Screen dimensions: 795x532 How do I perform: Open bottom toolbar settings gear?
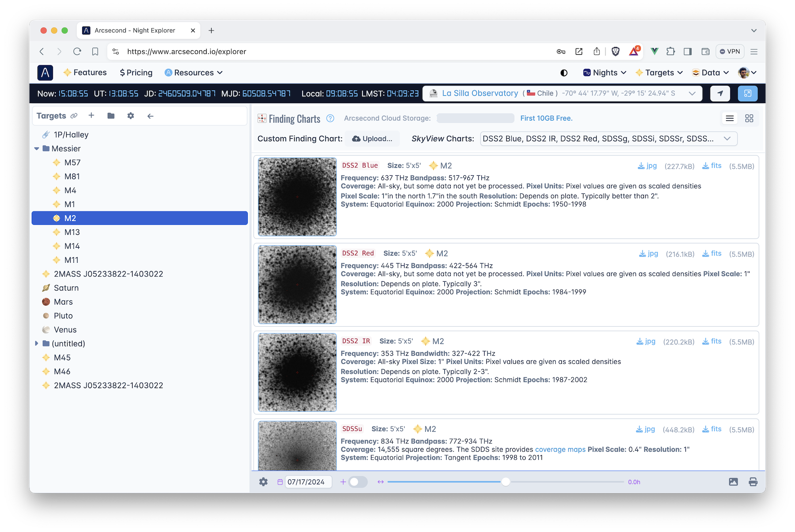point(263,482)
